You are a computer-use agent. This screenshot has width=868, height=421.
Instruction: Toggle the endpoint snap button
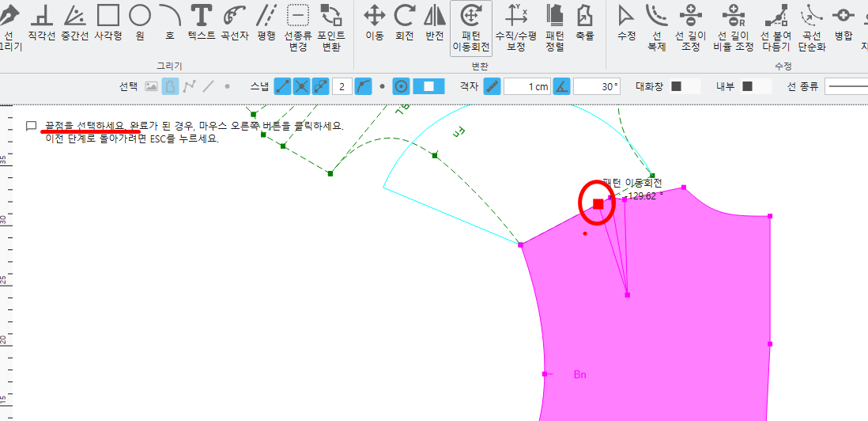(284, 86)
